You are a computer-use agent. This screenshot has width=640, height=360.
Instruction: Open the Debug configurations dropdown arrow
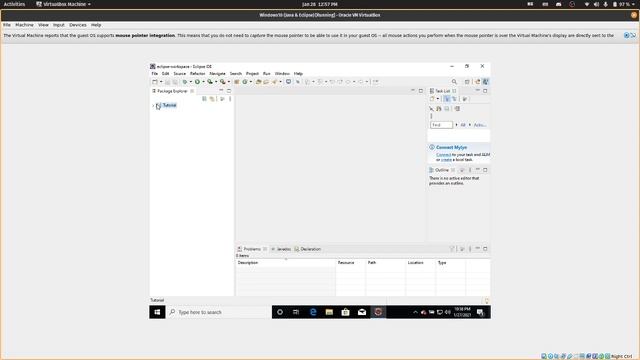point(191,82)
